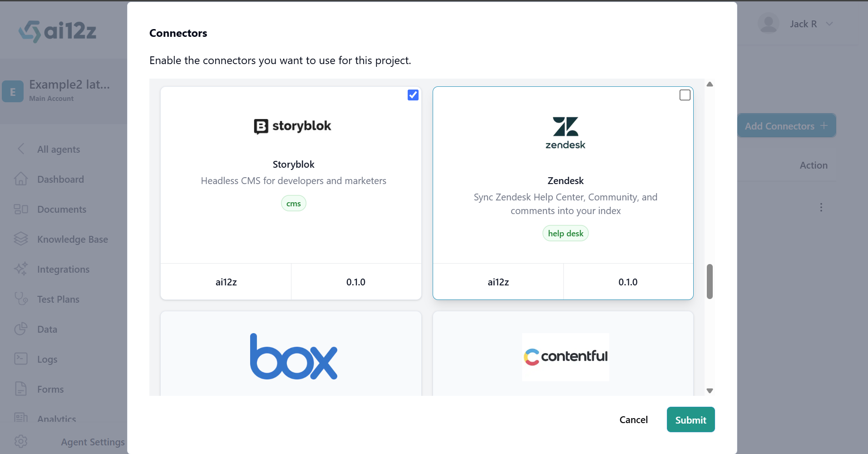Click the Agent Settings gear icon
This screenshot has height=454, width=868.
click(21, 441)
